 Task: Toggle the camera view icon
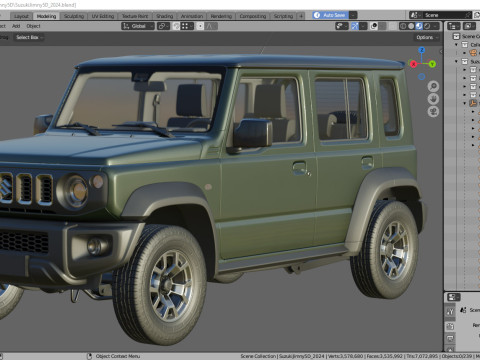[x=433, y=111]
